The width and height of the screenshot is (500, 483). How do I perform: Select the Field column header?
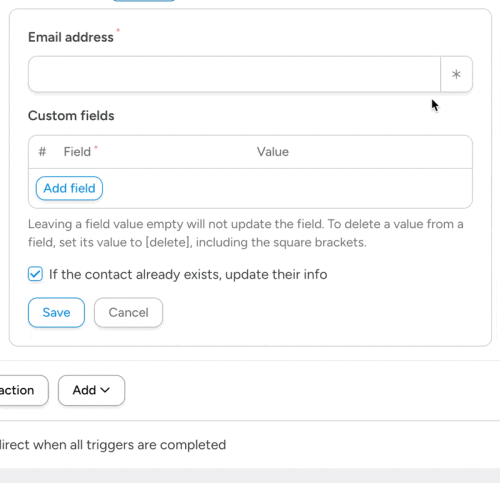[77, 152]
